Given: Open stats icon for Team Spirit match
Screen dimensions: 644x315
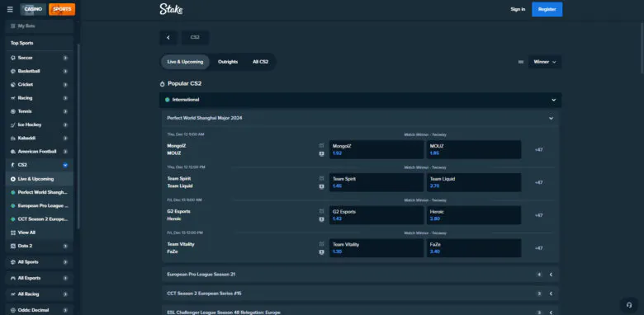Looking at the screenshot, I should click(321, 178).
